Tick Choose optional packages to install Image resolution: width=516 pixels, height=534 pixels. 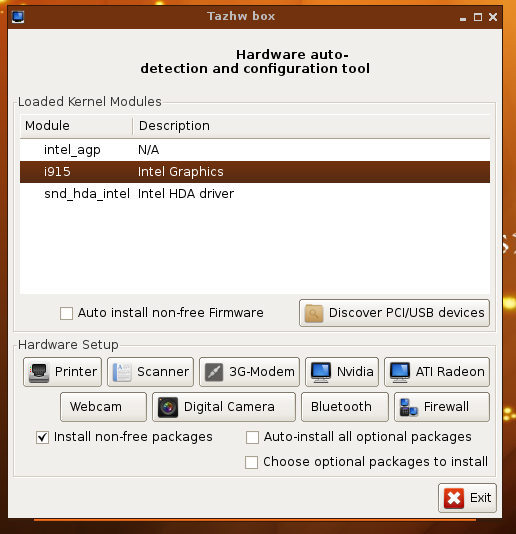tap(251, 462)
